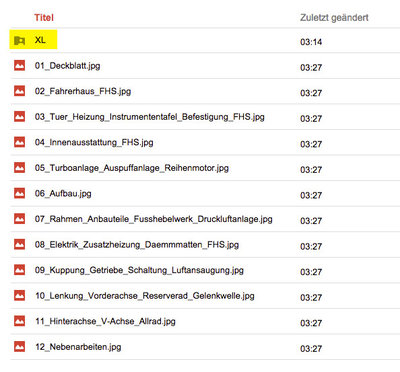Click image icon next to 01_Deckblatt.jpg

(20, 65)
